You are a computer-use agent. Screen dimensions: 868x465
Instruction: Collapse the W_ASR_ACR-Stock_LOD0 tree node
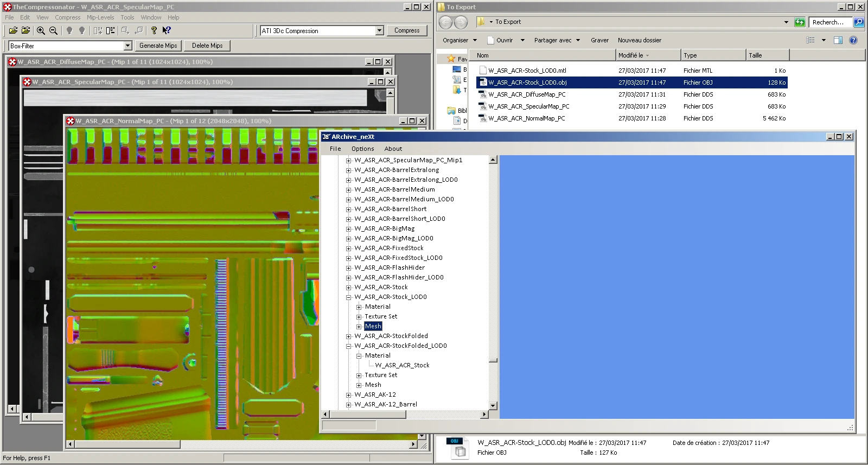pyautogui.click(x=349, y=297)
